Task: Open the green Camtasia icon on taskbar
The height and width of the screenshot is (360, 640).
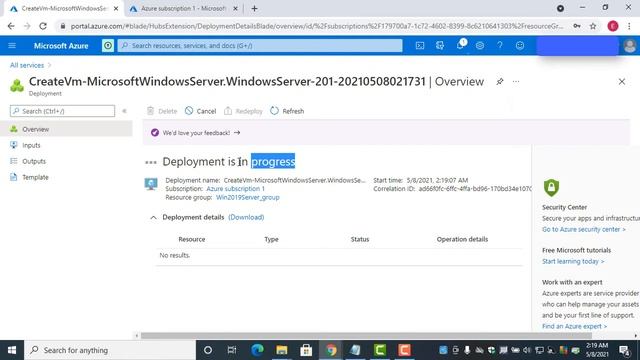Action: [380, 350]
